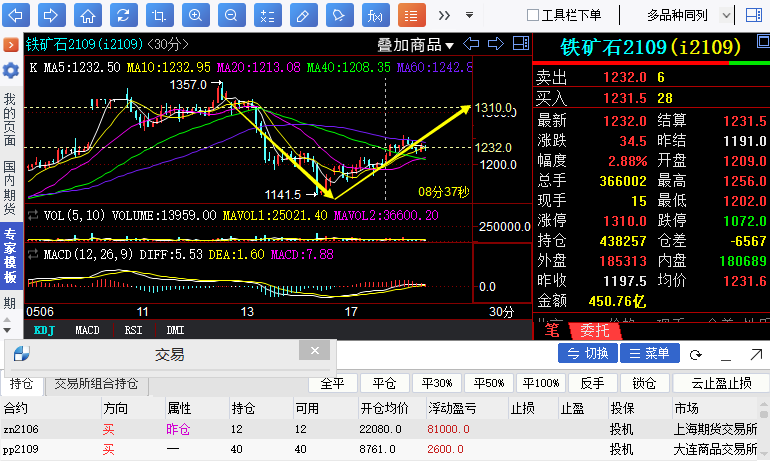Toggle the MACD indicator swap icon
770x461 pixels.
pos(33,254)
